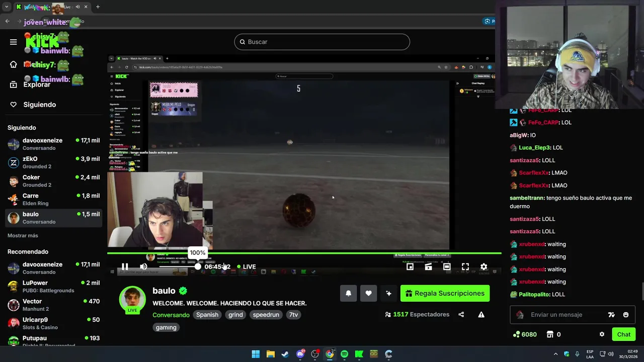Image resolution: width=644 pixels, height=362 pixels.
Task: Open Spotify from the taskbar
Action: click(x=344, y=354)
